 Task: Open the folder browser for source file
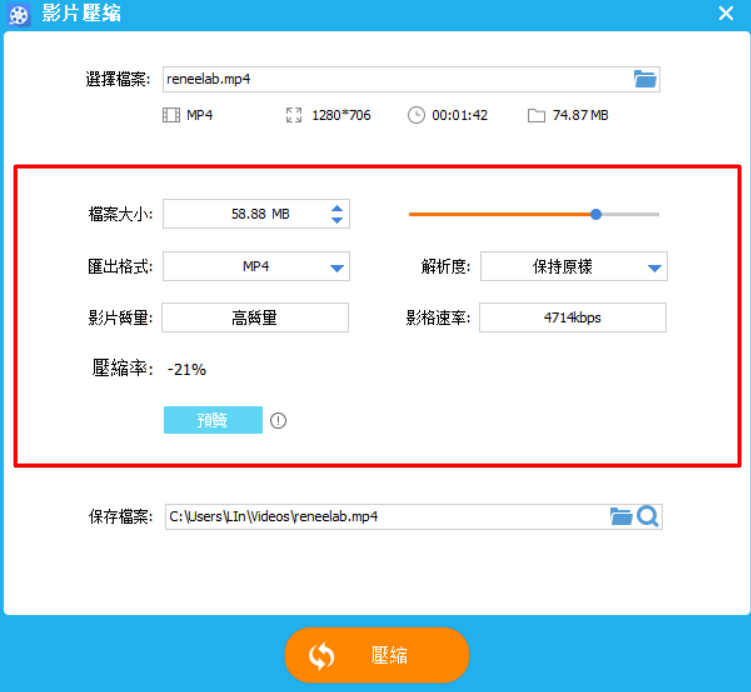click(644, 80)
